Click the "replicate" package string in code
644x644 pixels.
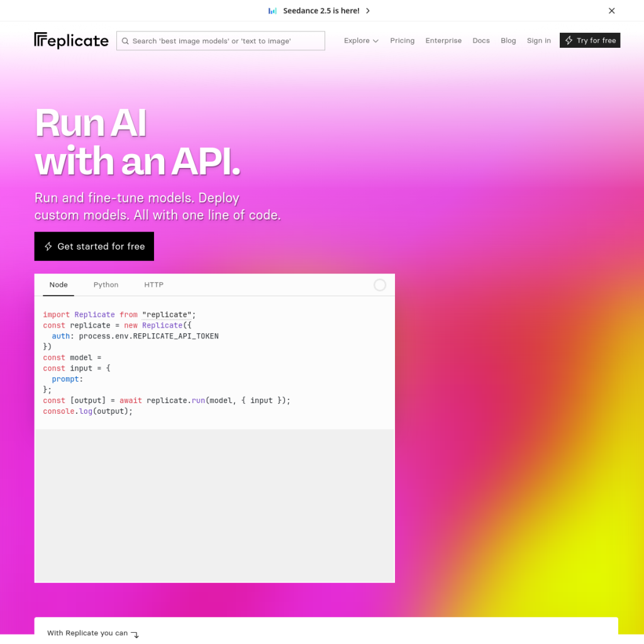click(x=167, y=314)
